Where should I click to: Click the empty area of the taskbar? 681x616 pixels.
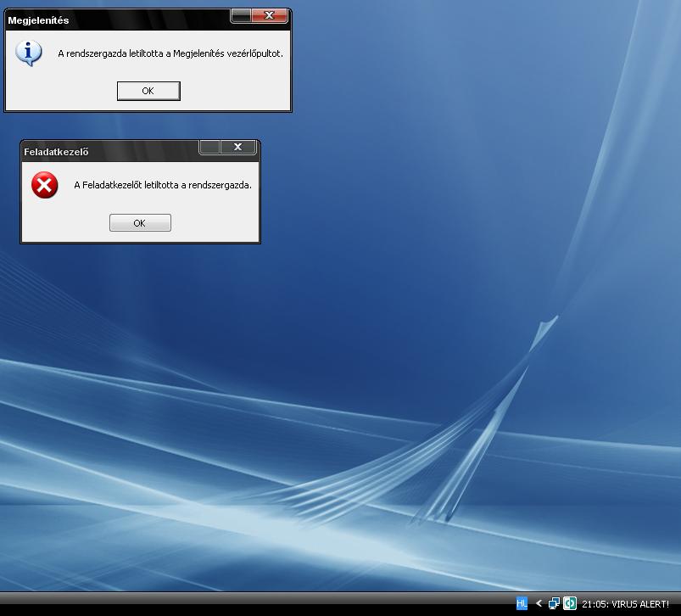tap(254, 604)
